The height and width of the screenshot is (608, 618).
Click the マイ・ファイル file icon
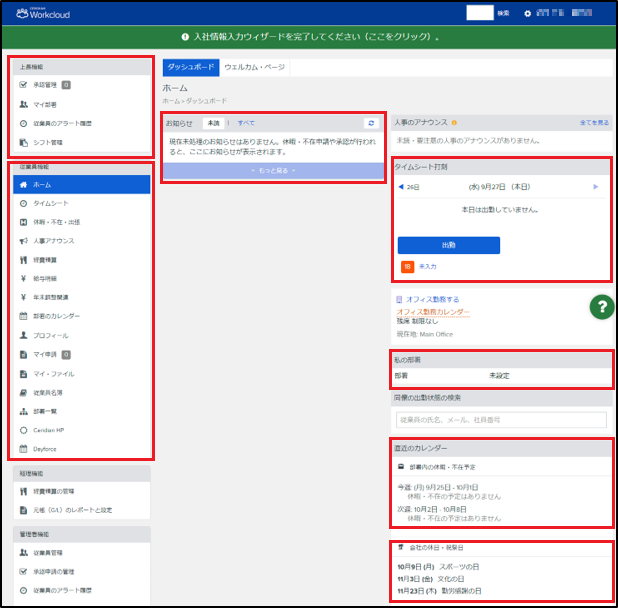point(23,374)
